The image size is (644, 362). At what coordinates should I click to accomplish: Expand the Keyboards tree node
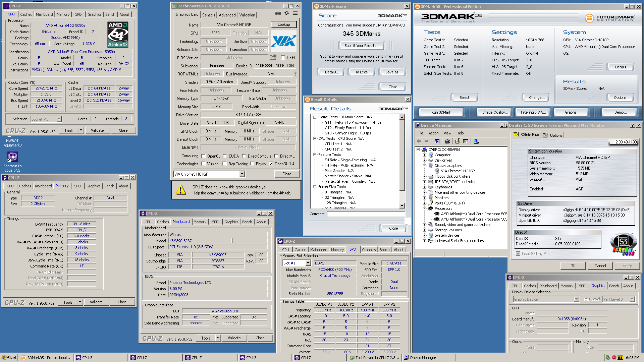tap(424, 187)
